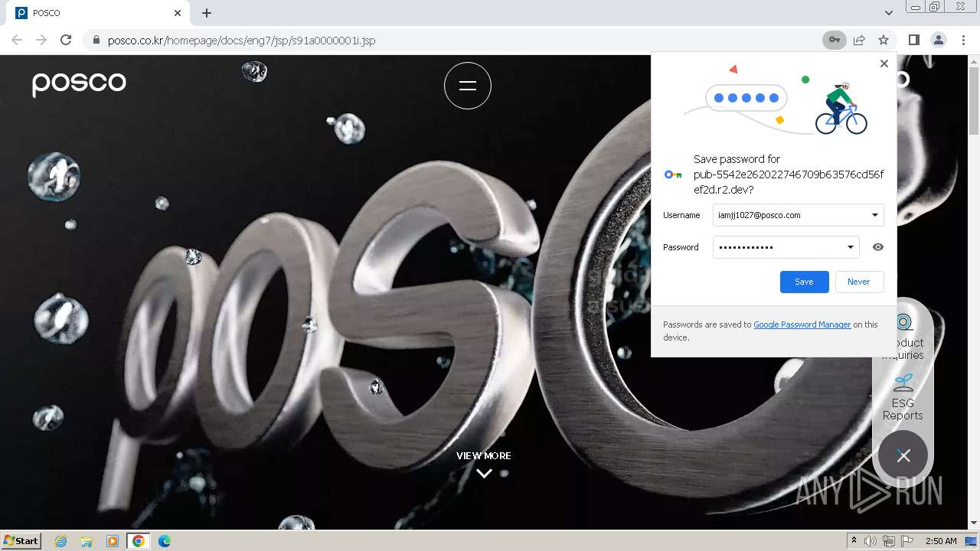980x551 pixels.
Task: Reload the current page
Action: [x=66, y=40]
